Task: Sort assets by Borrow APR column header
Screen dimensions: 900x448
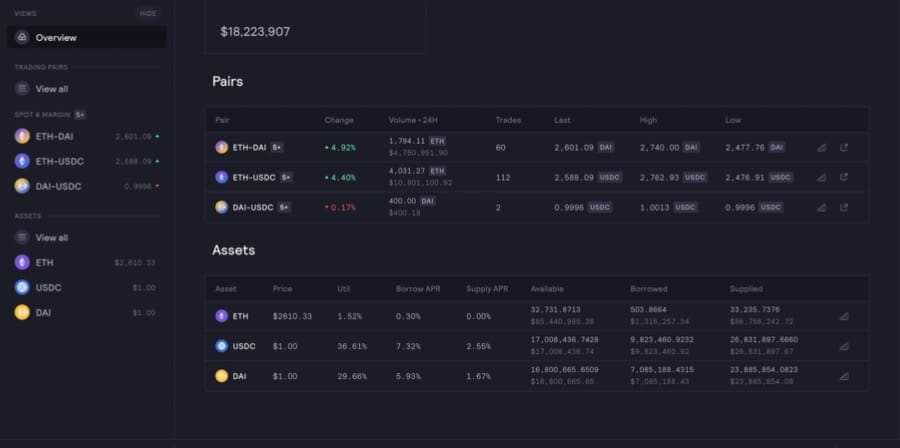Action: pyautogui.click(x=418, y=289)
